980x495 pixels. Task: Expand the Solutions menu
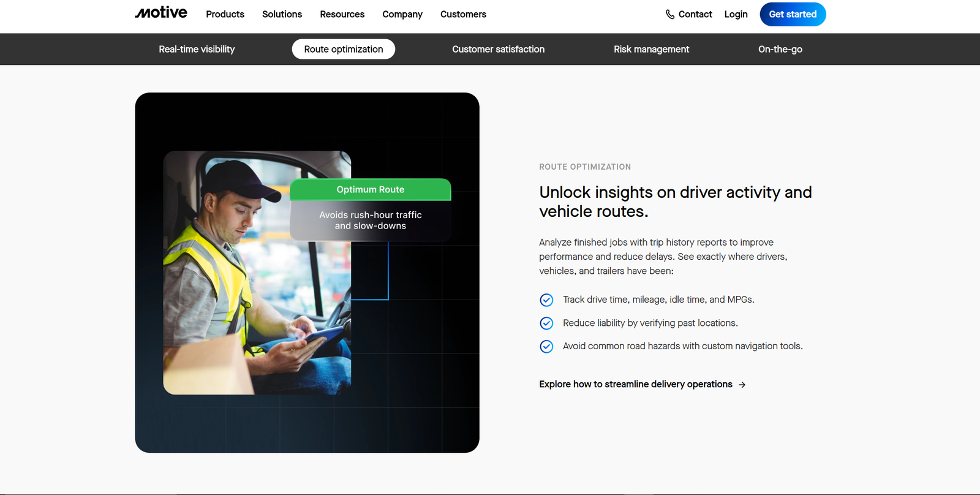pyautogui.click(x=282, y=14)
